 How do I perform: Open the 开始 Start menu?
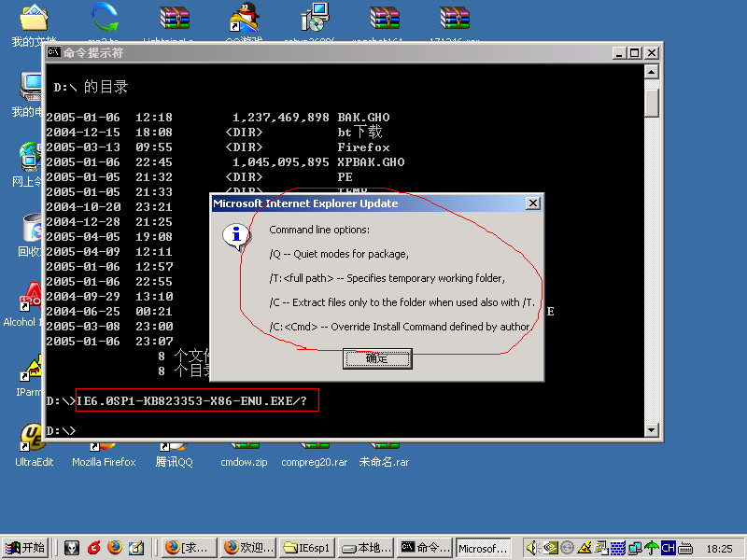click(24, 548)
